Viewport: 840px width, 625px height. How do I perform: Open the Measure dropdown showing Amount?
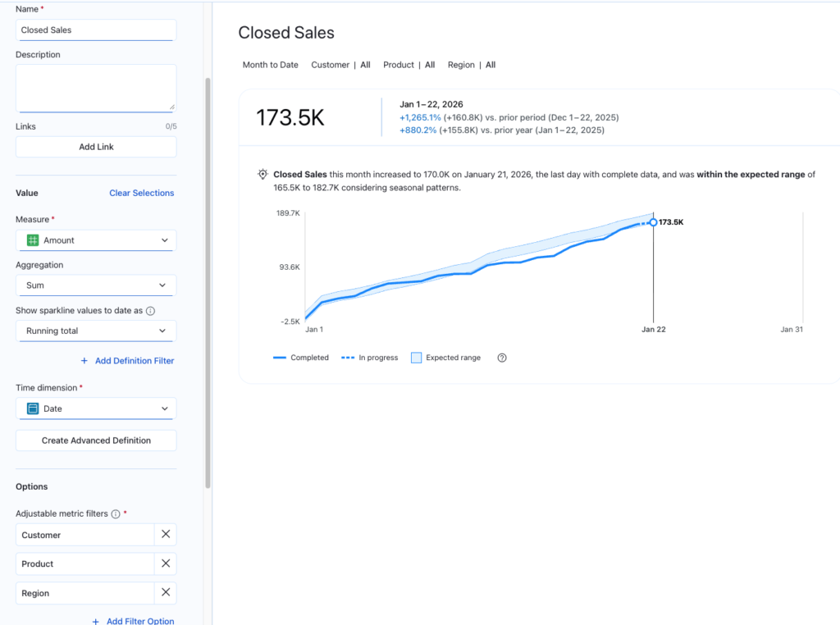(96, 240)
